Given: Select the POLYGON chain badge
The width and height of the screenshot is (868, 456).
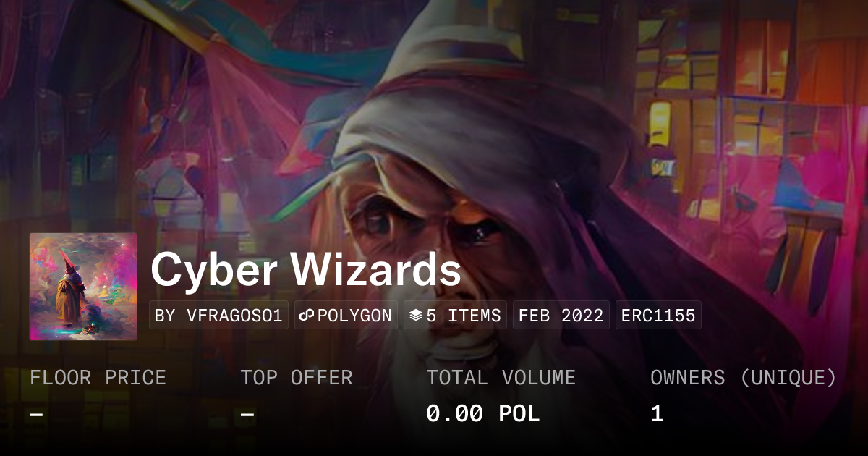Looking at the screenshot, I should [x=346, y=316].
